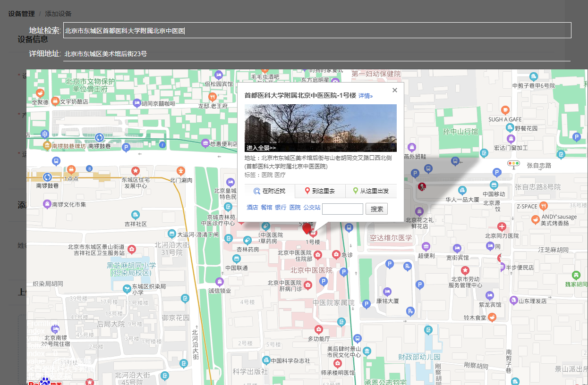588x385 pixels.
Task: Click the 肝病门诊 clinic icon
Action: click(x=308, y=285)
